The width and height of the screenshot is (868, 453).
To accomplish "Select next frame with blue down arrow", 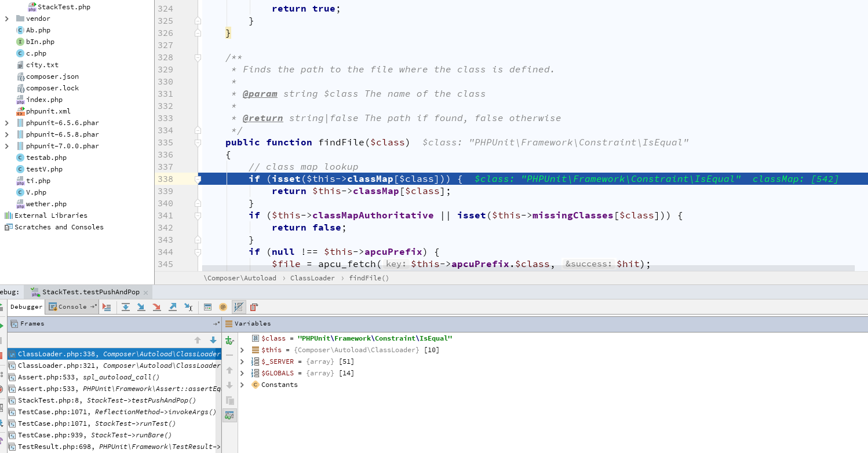I will pos(213,341).
